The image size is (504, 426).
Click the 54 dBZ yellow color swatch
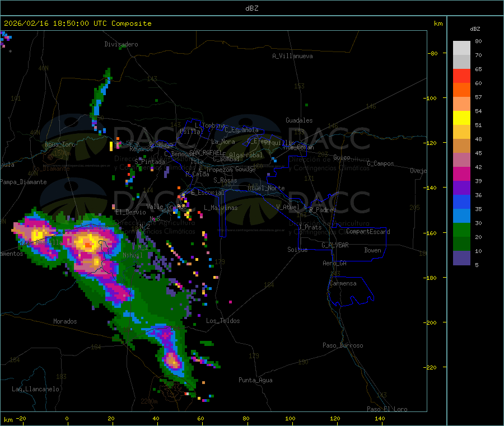[461, 118]
